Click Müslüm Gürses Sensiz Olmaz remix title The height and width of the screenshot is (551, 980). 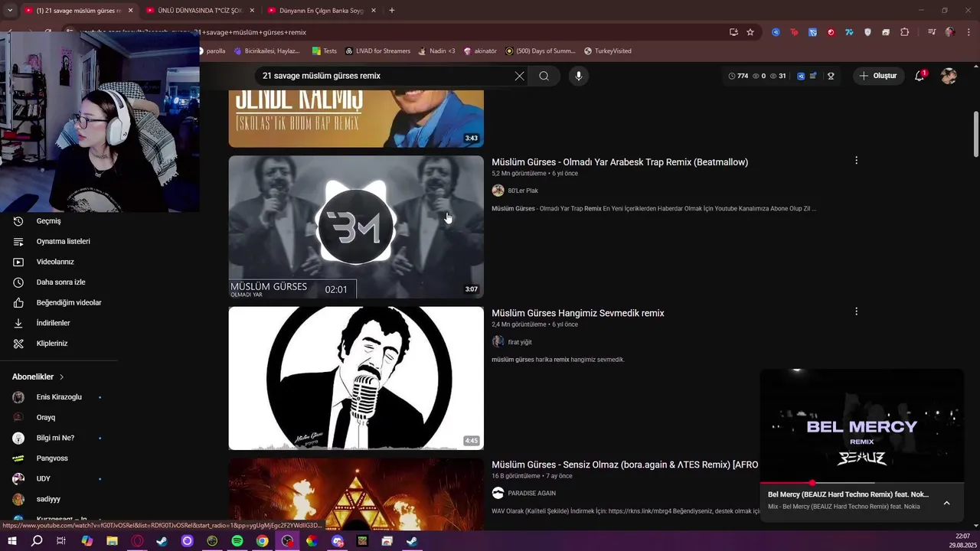(625, 465)
